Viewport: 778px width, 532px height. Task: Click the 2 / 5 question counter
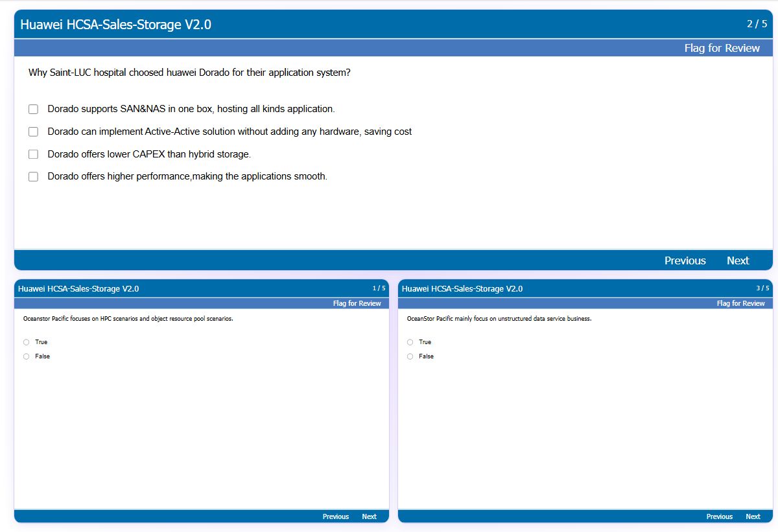coord(757,24)
